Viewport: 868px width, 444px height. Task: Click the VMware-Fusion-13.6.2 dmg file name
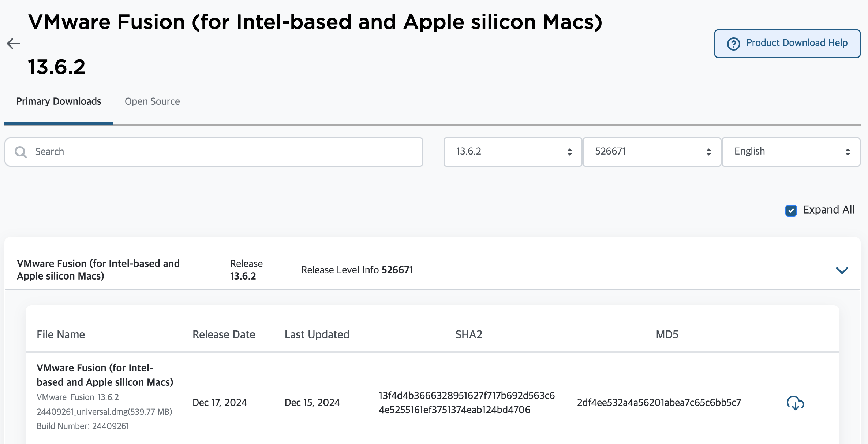(x=104, y=404)
